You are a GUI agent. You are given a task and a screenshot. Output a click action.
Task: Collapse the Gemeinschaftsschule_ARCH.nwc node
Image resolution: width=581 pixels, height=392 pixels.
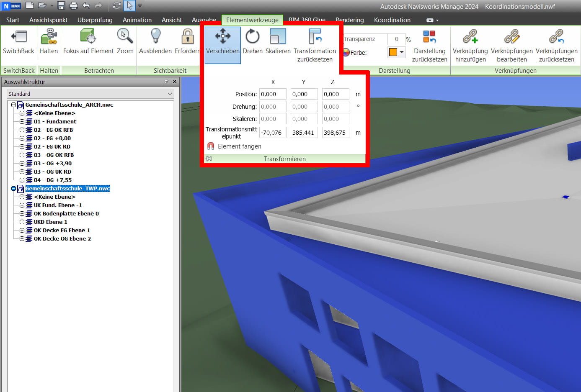point(13,105)
